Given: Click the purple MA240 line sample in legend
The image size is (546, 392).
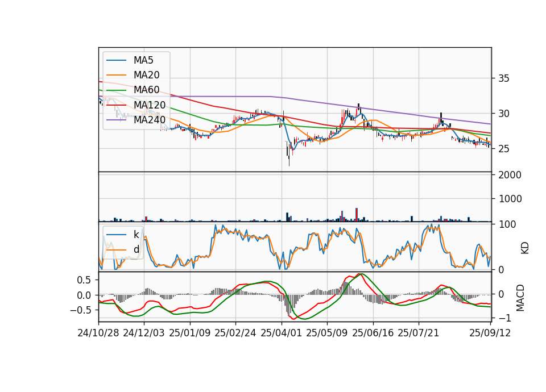Looking at the screenshot, I should [116, 120].
